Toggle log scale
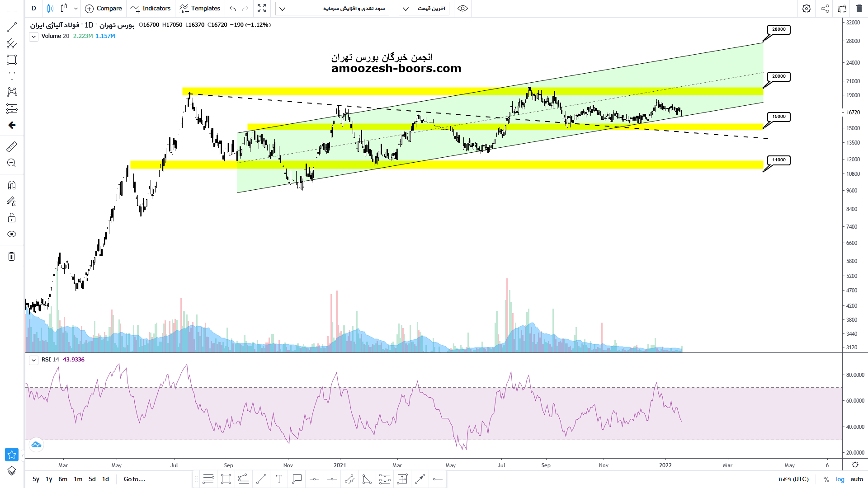 840,479
